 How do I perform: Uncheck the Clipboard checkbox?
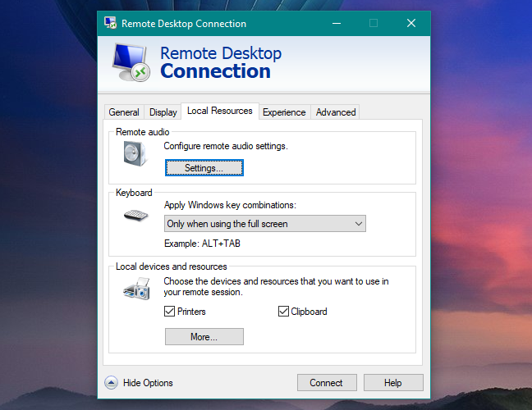[283, 311]
